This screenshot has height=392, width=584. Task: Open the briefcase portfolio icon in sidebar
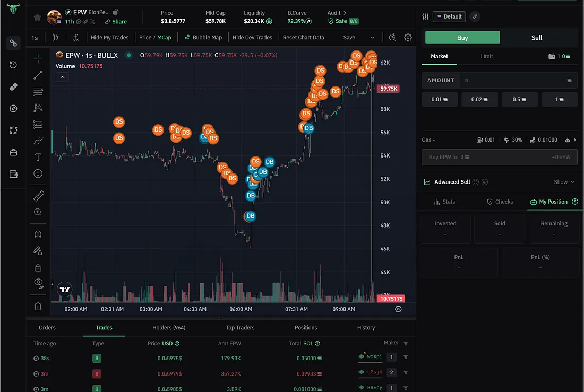tap(13, 153)
